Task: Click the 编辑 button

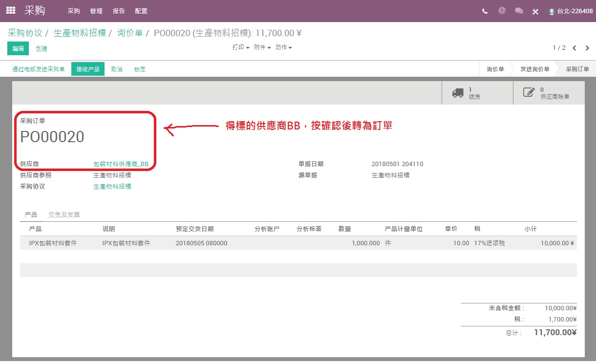Action: point(18,48)
